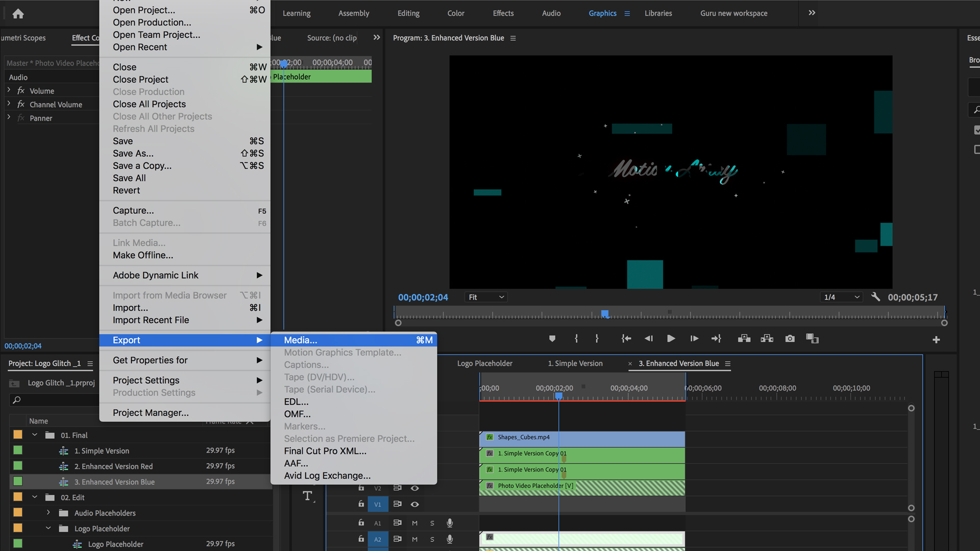Click the Home icon at the top left
The width and height of the screenshot is (980, 551).
coord(18,14)
